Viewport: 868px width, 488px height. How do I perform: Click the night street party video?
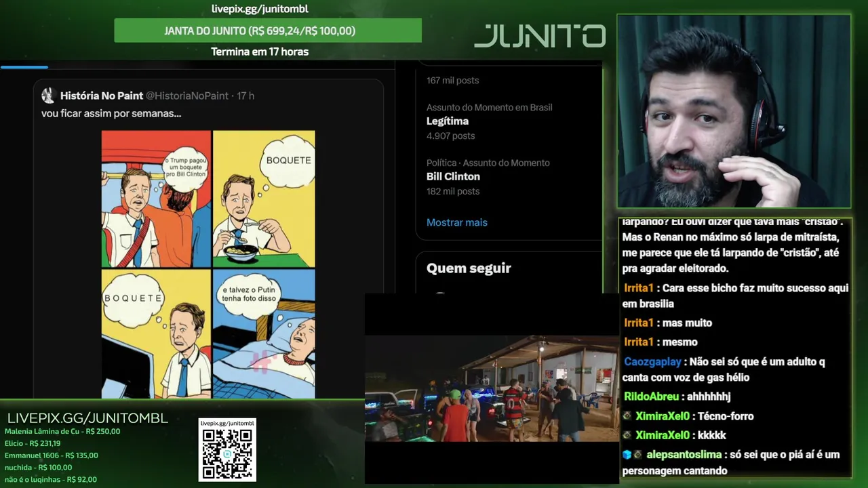tap(492, 389)
